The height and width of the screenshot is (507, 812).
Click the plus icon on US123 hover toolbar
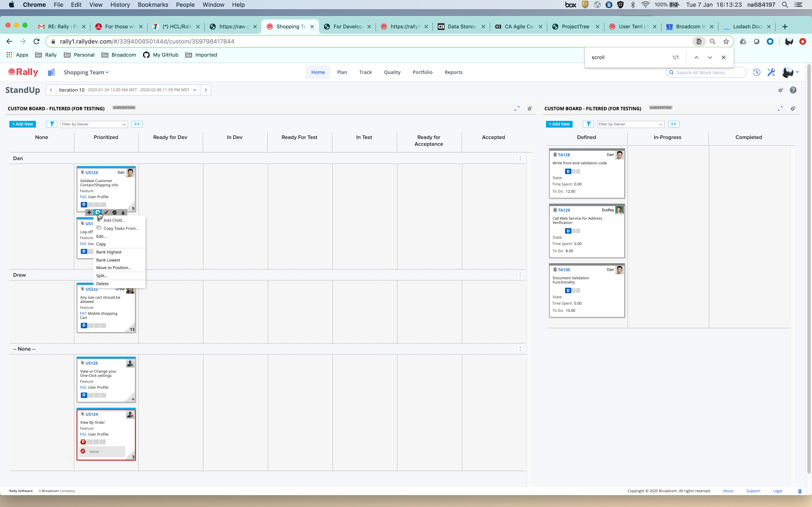click(x=89, y=213)
